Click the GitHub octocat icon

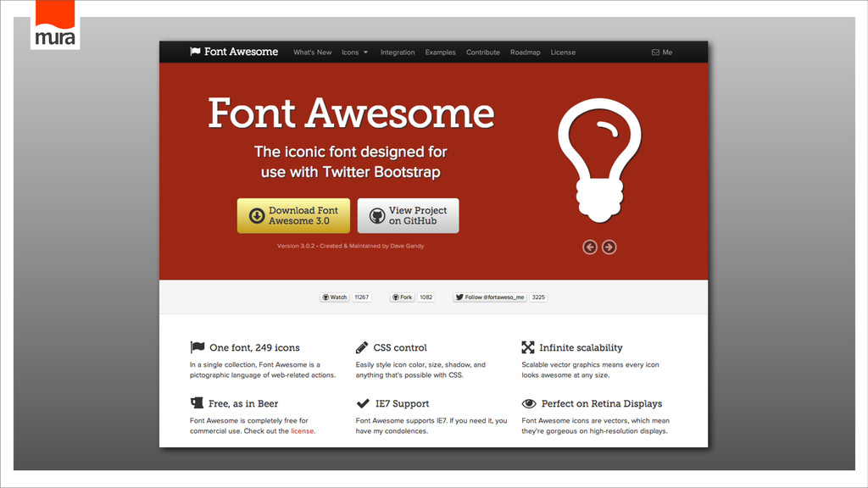pyautogui.click(x=377, y=216)
